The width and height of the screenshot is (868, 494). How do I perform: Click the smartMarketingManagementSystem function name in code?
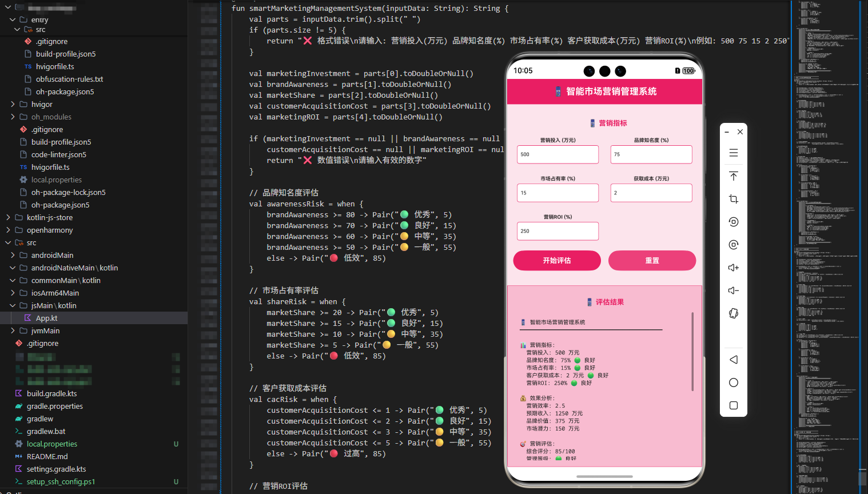[x=316, y=8]
